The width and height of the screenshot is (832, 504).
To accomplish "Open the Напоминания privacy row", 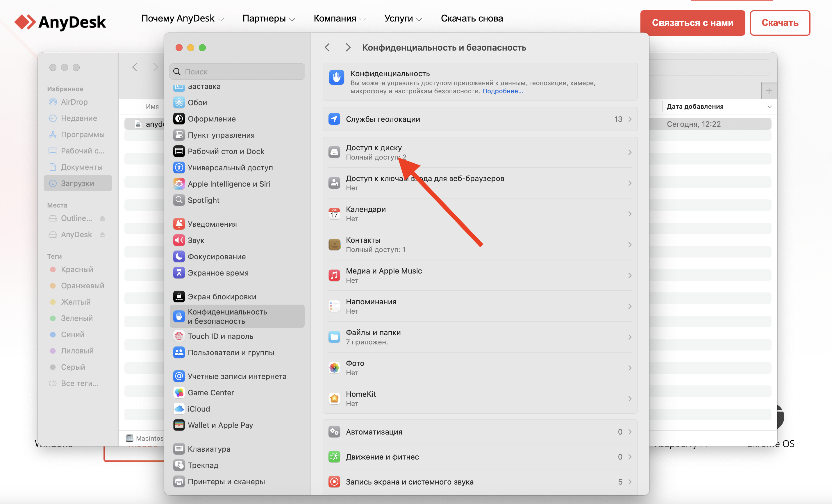I will click(480, 306).
